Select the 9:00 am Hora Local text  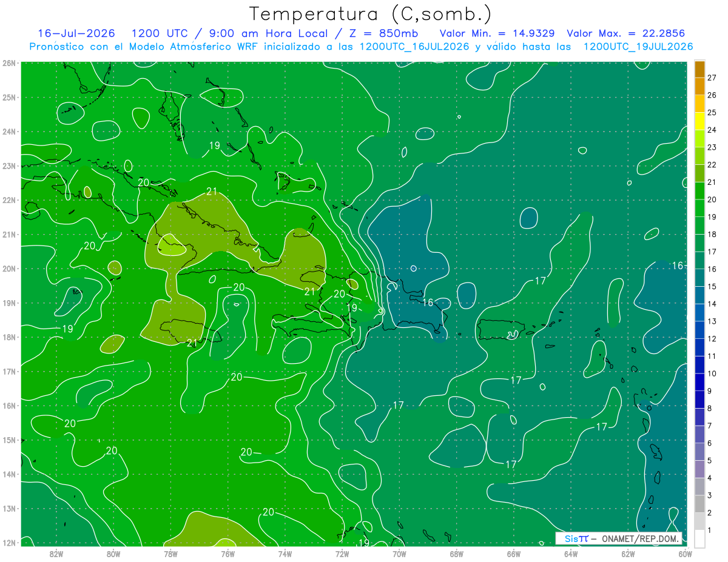pos(268,33)
